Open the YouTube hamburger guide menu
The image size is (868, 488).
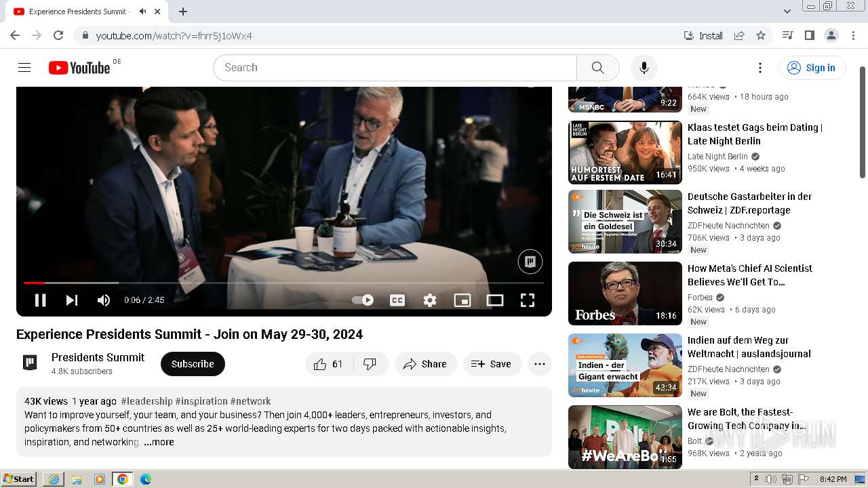click(x=24, y=68)
